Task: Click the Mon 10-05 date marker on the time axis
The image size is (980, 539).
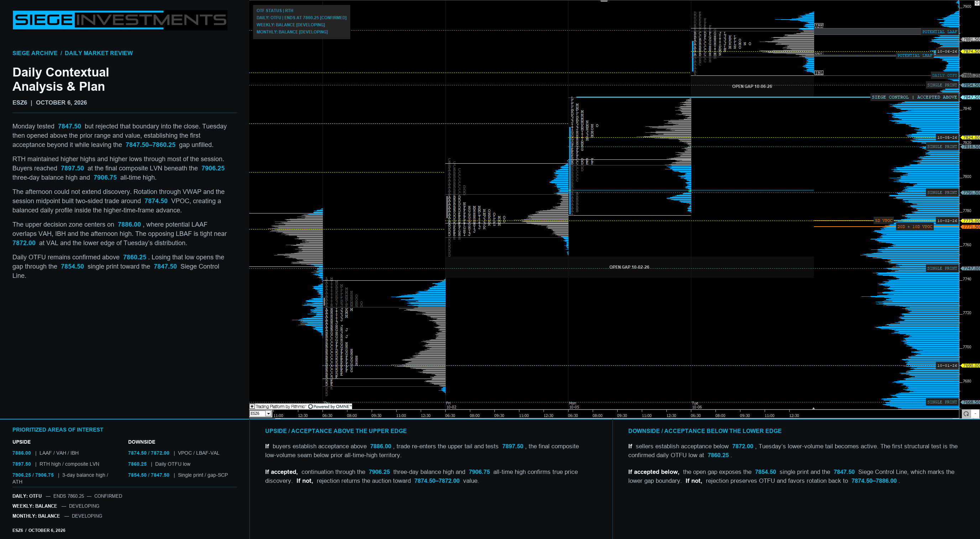Action: (574, 405)
